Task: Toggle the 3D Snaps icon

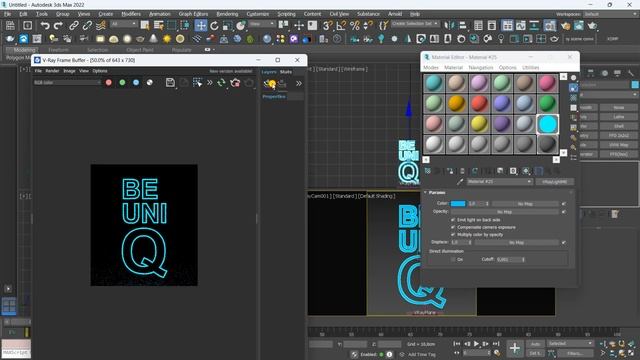Action: tap(327, 26)
